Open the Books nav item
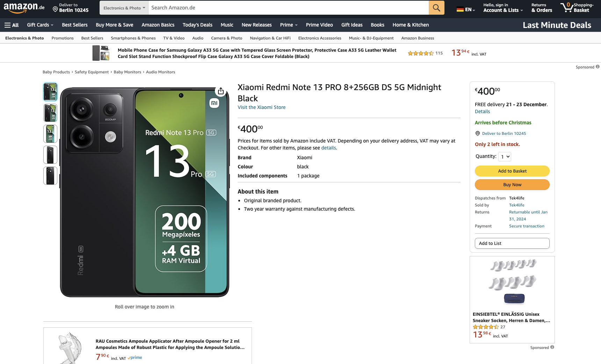The height and width of the screenshot is (364, 601). pos(377,25)
